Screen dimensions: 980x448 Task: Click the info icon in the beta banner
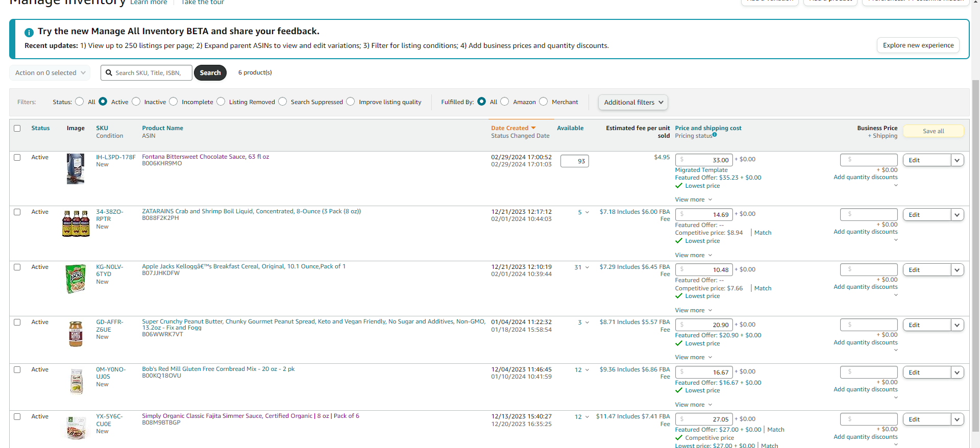tap(29, 32)
